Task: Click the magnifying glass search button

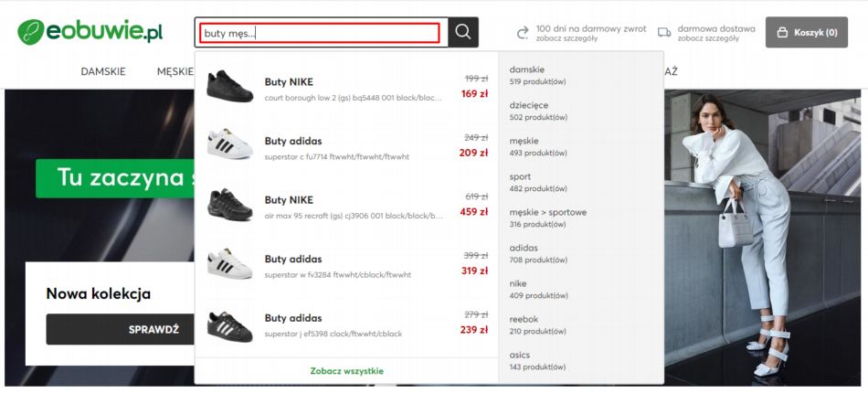Action: coord(463,32)
